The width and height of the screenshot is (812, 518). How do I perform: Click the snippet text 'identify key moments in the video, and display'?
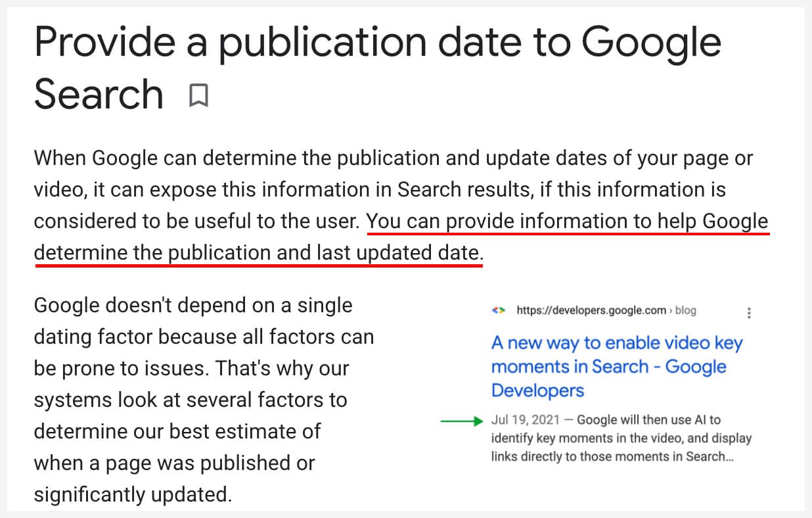(x=621, y=438)
